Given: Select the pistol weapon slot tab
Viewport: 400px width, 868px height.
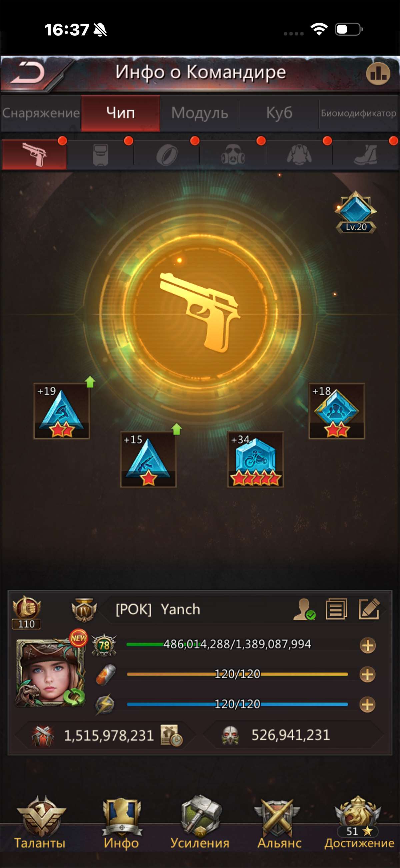Looking at the screenshot, I should click(x=34, y=154).
